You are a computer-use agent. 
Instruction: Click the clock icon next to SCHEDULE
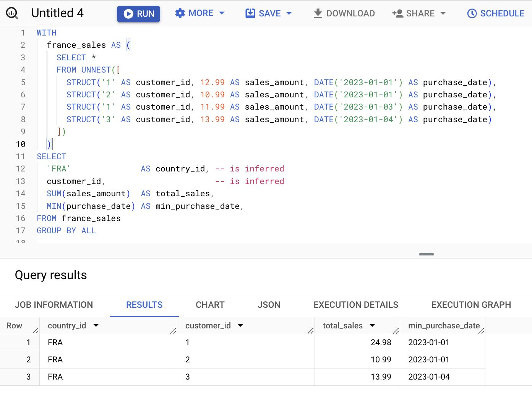(471, 13)
